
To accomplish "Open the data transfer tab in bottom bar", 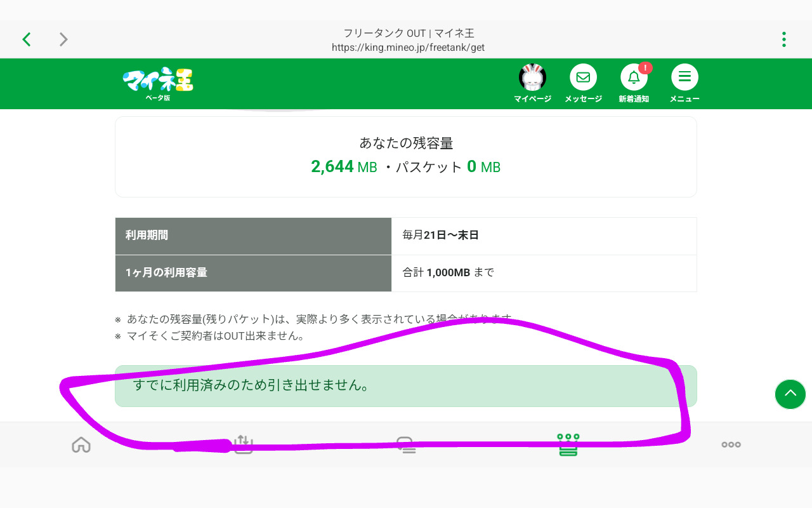I will tap(244, 444).
